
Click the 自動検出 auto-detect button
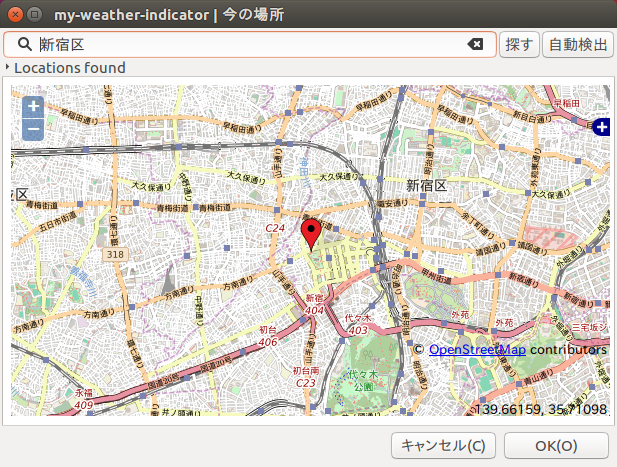click(x=578, y=44)
